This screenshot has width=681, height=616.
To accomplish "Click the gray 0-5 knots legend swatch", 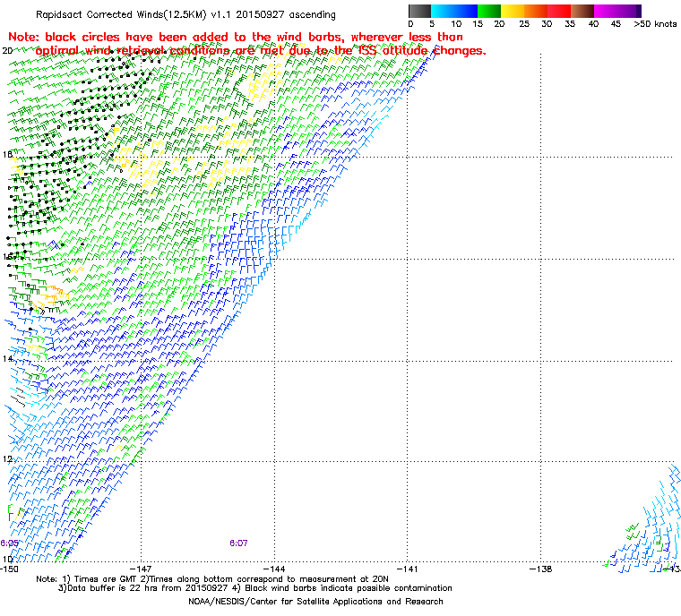I will [419, 11].
